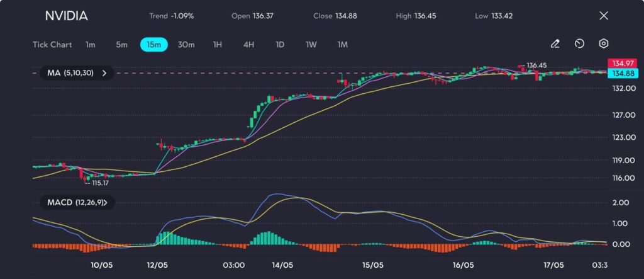Click the circular clock indicator icon
This screenshot has width=644, height=279.
point(579,44)
